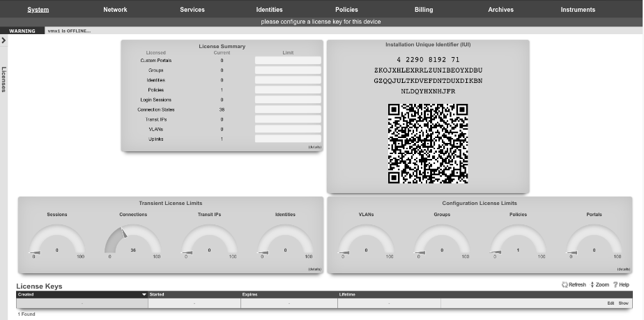Open the Archives menu
644x320 pixels.
click(500, 10)
